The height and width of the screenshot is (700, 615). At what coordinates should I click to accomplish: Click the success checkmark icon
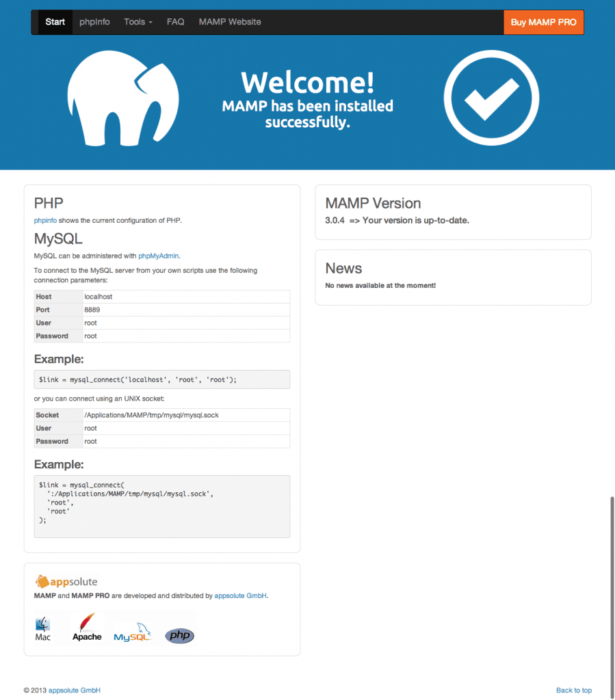point(491,97)
